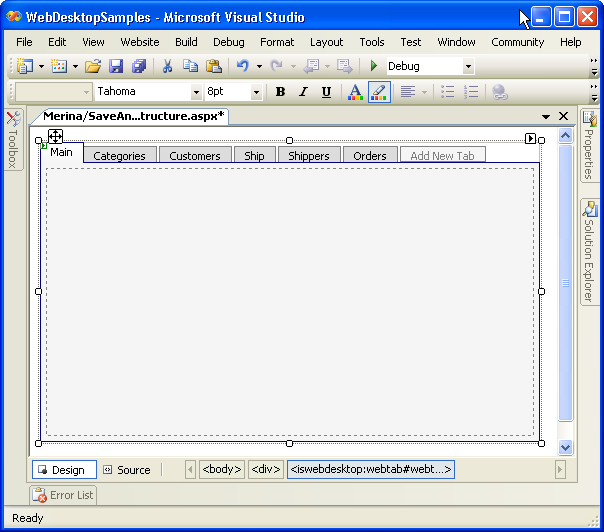Select the Customers tab
This screenshot has height=532, width=604.
tap(194, 156)
